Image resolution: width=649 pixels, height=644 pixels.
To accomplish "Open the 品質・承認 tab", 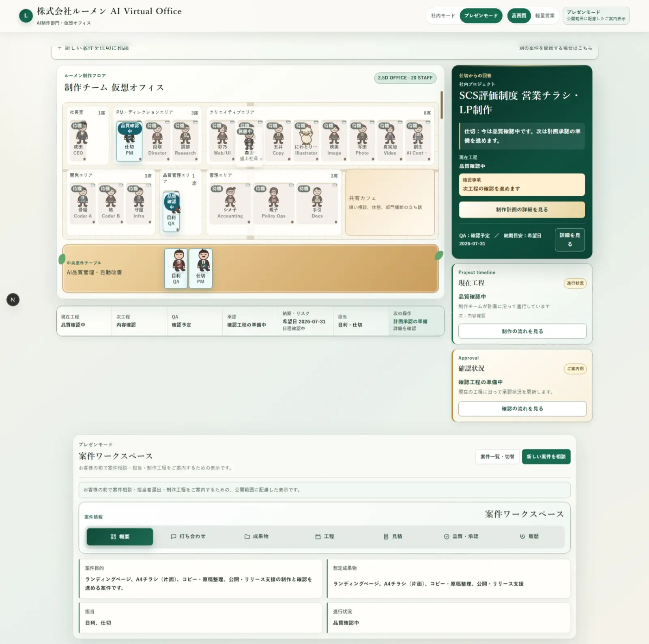I will 461,537.
